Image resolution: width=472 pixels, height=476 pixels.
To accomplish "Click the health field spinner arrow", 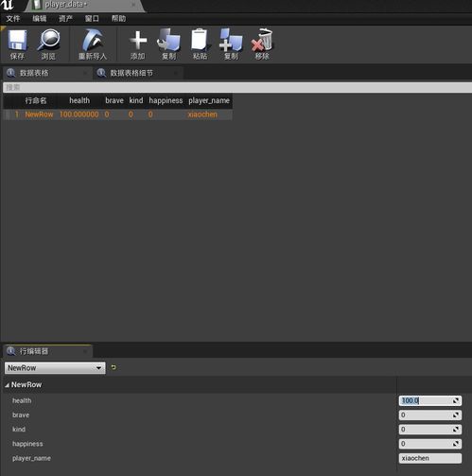I will click(456, 400).
